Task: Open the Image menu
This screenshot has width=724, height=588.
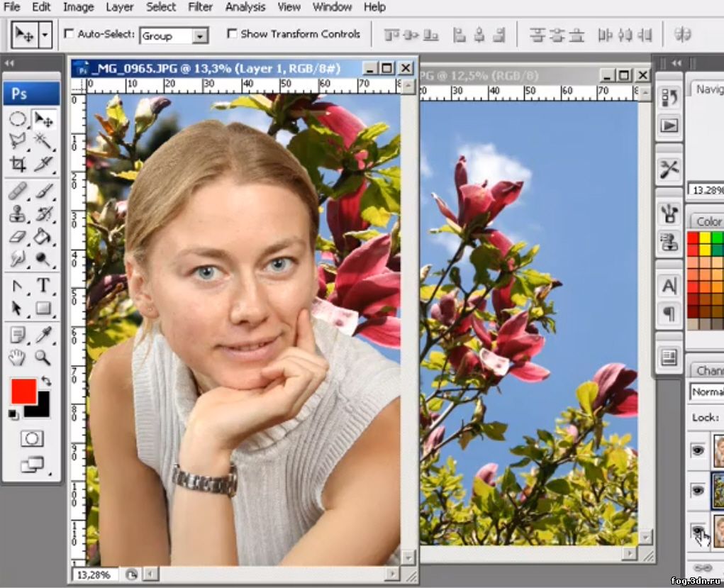Action: pyautogui.click(x=78, y=7)
